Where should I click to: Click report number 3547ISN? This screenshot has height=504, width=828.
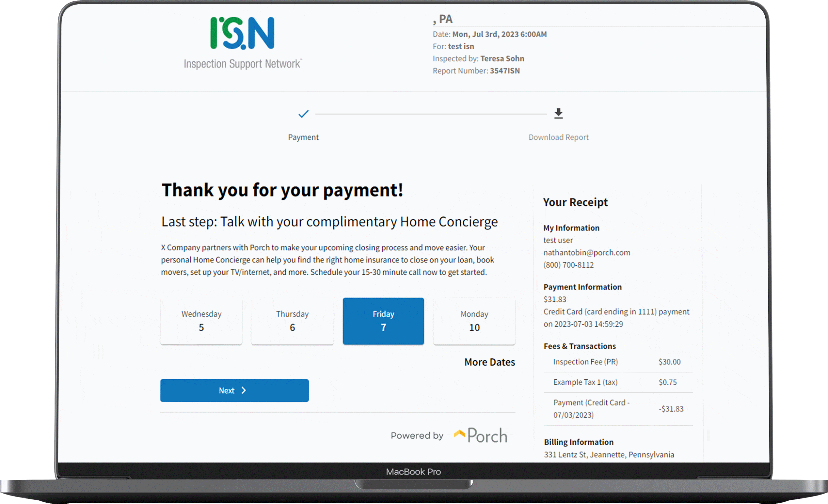(504, 71)
